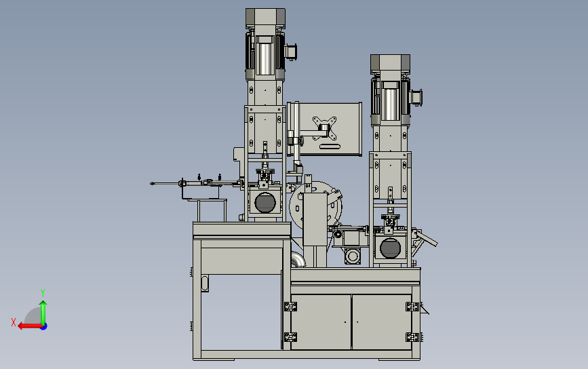The height and width of the screenshot is (369, 588).
Task: Select the right cabinet door of the base
Action: (382, 322)
